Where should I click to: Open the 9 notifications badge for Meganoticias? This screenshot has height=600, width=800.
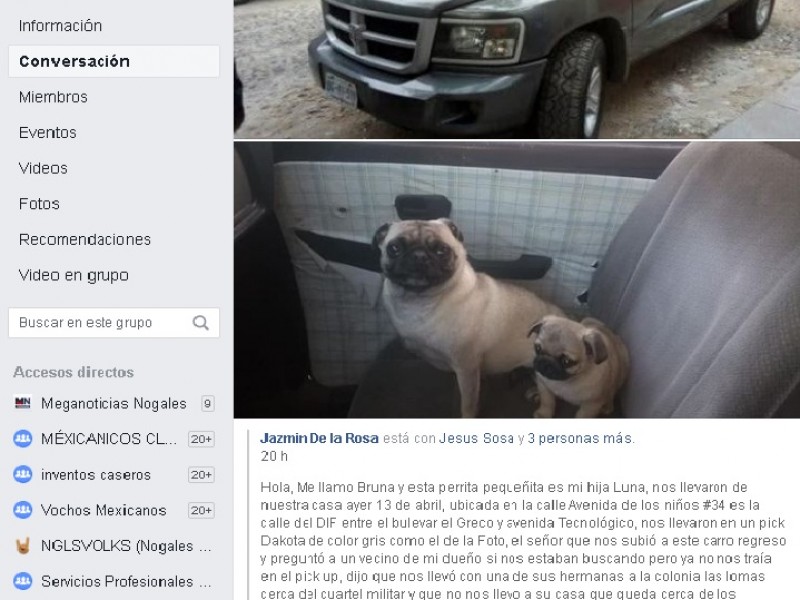click(x=207, y=404)
